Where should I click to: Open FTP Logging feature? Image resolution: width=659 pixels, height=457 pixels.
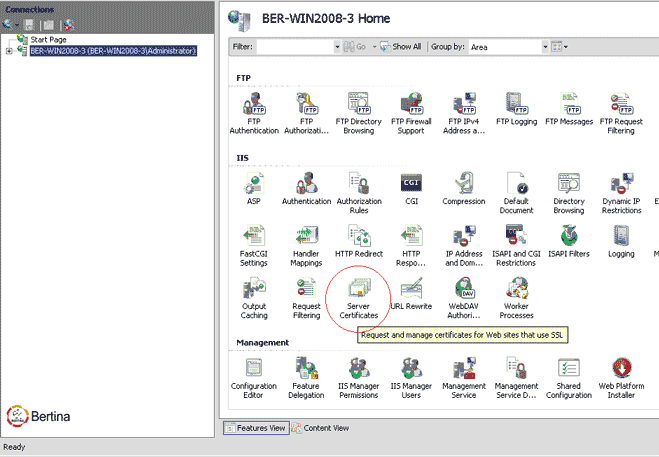pos(516,109)
